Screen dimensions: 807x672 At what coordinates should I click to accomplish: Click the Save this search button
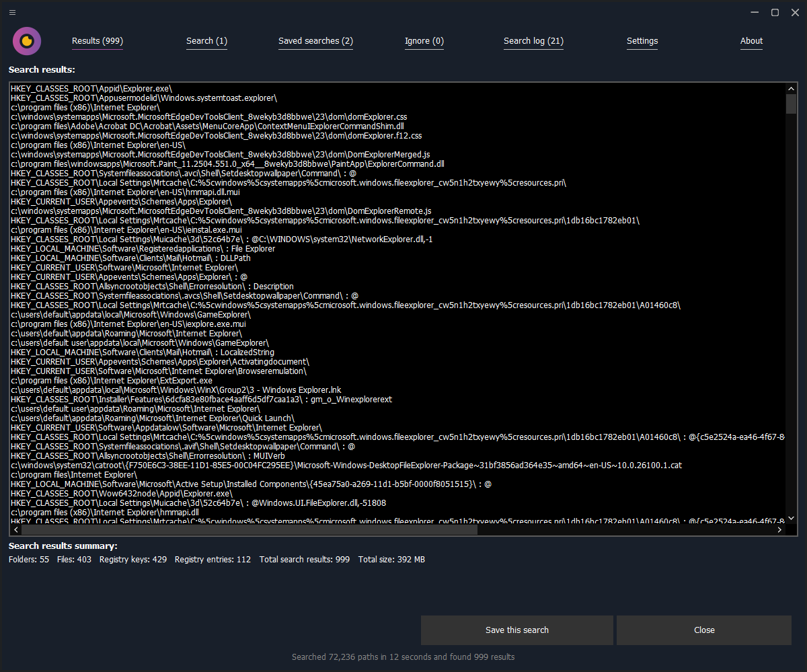tap(517, 630)
